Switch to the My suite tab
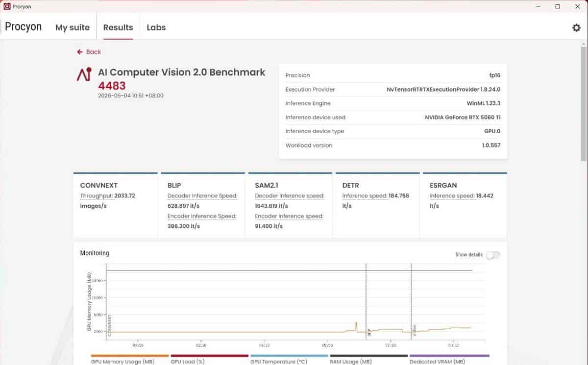 [x=73, y=27]
